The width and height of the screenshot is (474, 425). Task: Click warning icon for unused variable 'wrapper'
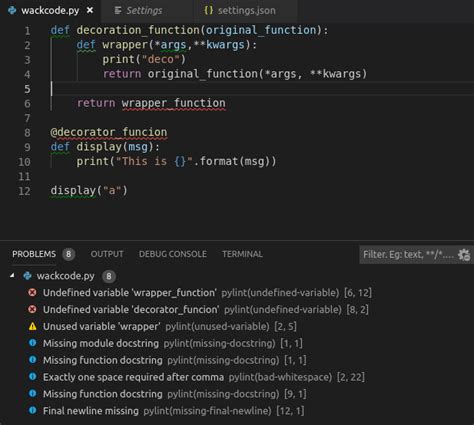[x=32, y=326]
